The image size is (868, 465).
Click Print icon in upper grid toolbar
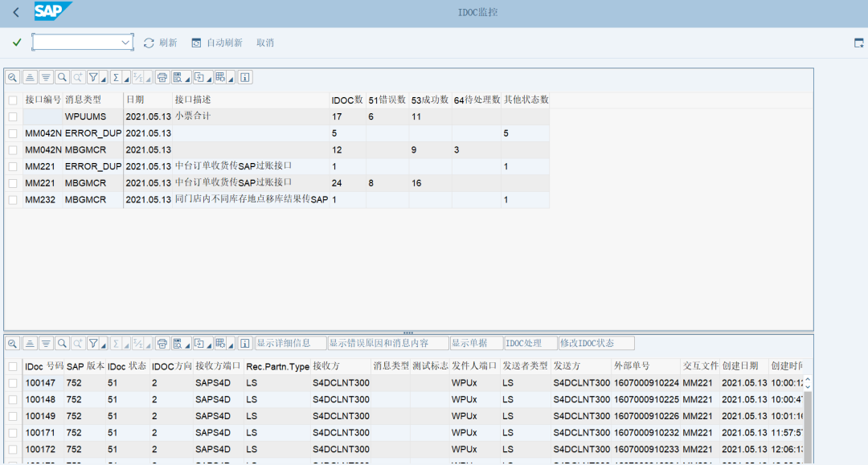point(162,77)
